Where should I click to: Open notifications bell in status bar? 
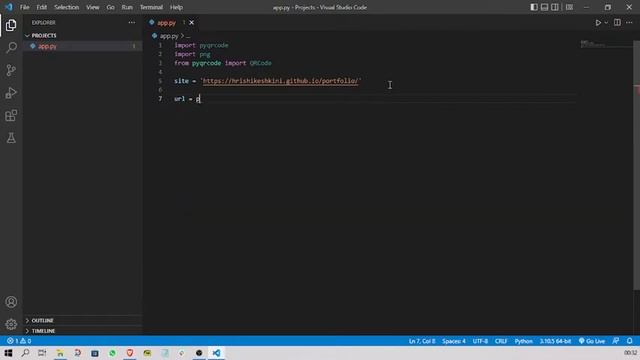630,341
